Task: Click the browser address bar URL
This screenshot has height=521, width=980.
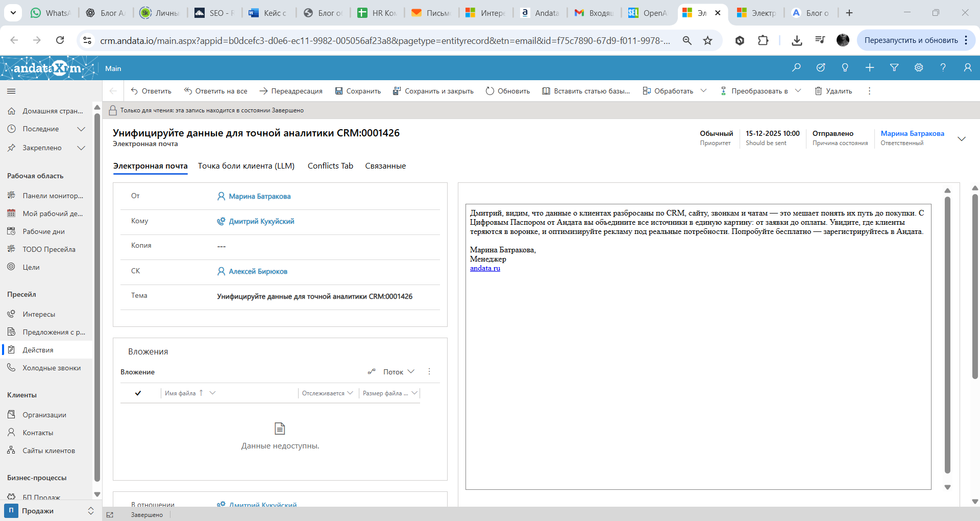Action: click(x=385, y=40)
